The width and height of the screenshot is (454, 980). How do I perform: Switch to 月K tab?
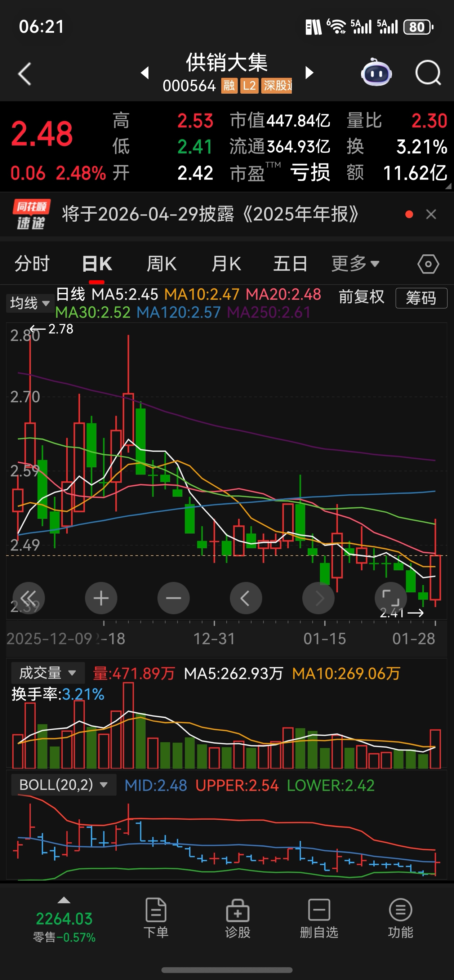226,264
